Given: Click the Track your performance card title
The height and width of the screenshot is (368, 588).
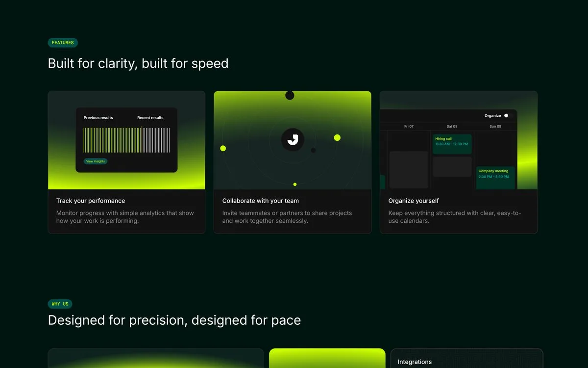Looking at the screenshot, I should click(91, 201).
